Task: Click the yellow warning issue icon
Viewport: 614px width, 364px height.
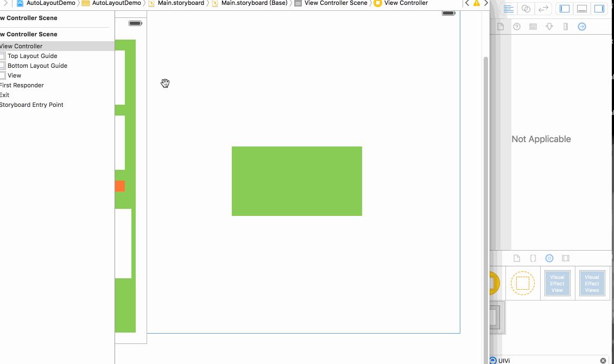Action: pos(477,3)
